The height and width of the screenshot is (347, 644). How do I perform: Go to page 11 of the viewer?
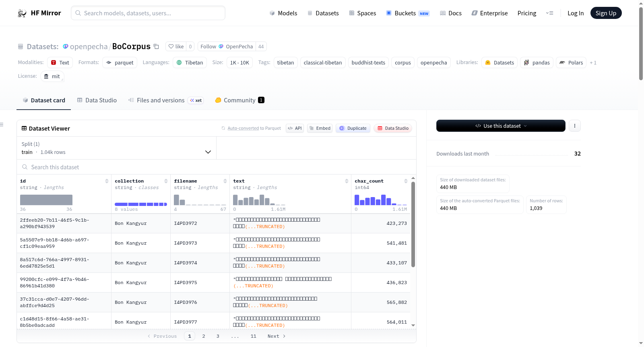pyautogui.click(x=253, y=336)
